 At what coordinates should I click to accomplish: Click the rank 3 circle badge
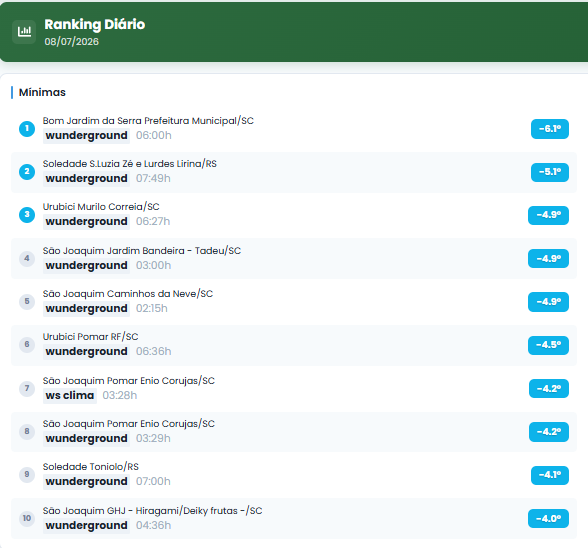(27, 215)
